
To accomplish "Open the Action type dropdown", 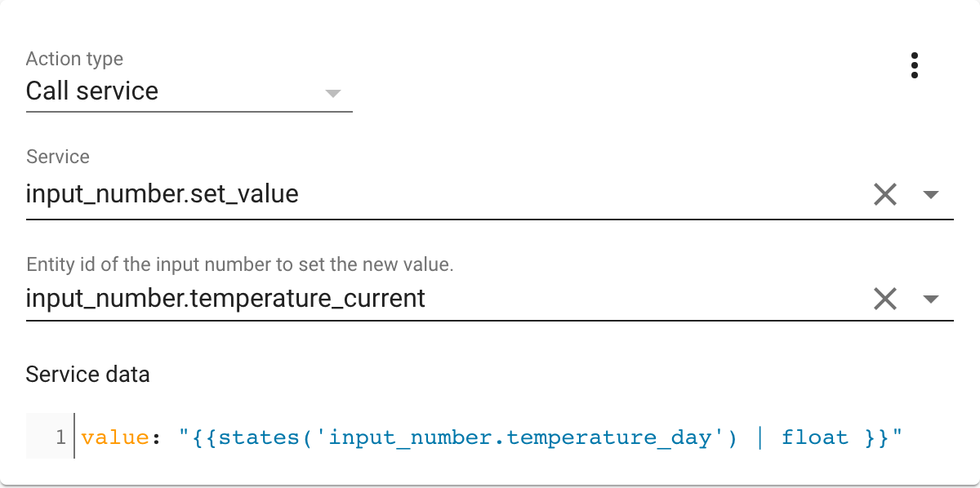I will click(332, 94).
